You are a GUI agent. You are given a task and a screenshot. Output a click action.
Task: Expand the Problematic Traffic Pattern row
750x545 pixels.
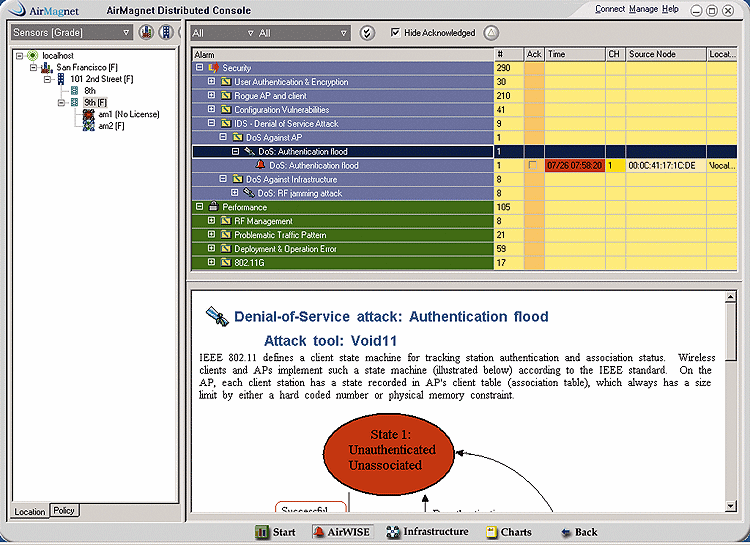pyautogui.click(x=211, y=234)
